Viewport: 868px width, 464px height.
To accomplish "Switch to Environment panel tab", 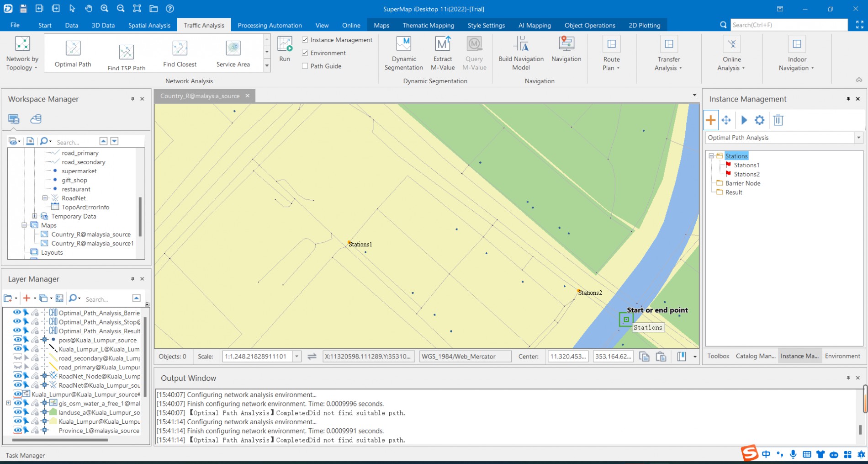I will tap(842, 356).
